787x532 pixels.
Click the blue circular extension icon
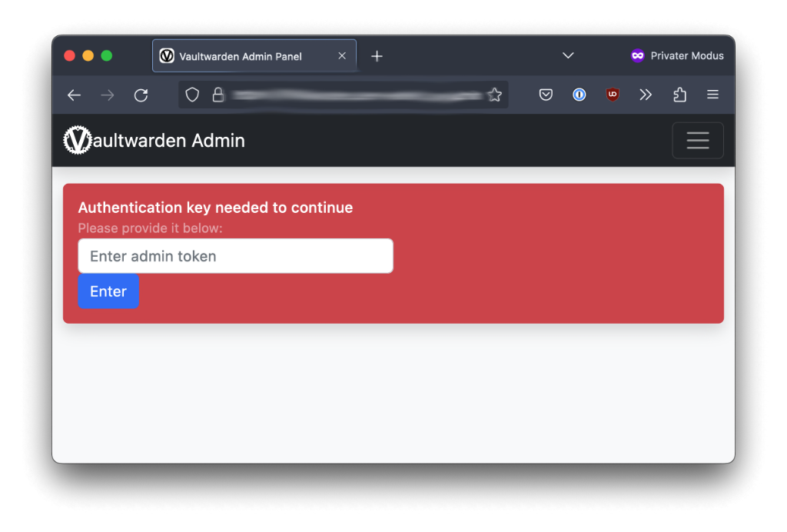point(579,94)
